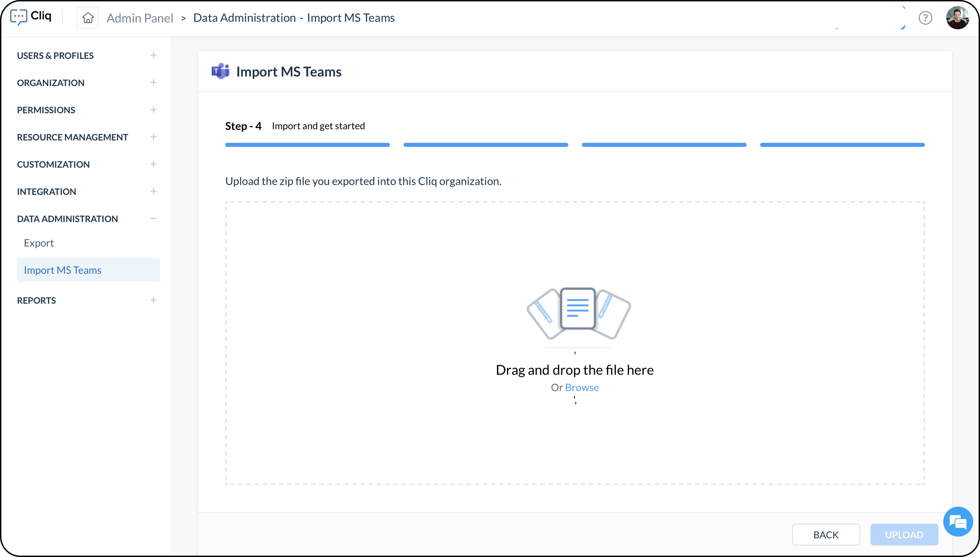Collapse Data Administration minus icon

(x=153, y=218)
